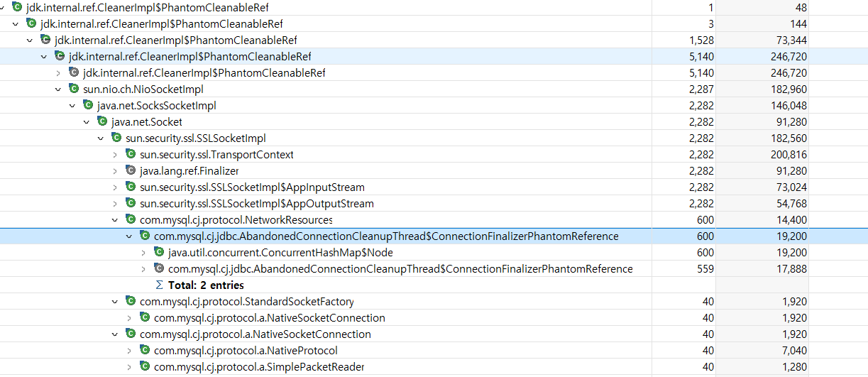868x377 pixels.
Task: Expand ConnectionFinalizerPhantomReference row with 559 objects
Action: click(143, 268)
